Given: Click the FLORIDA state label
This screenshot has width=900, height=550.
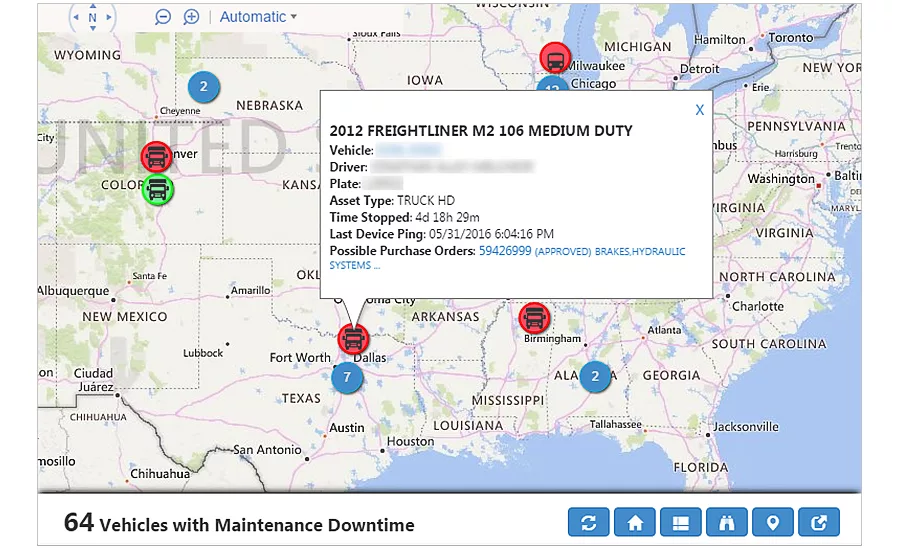Looking at the screenshot, I should point(701,467).
